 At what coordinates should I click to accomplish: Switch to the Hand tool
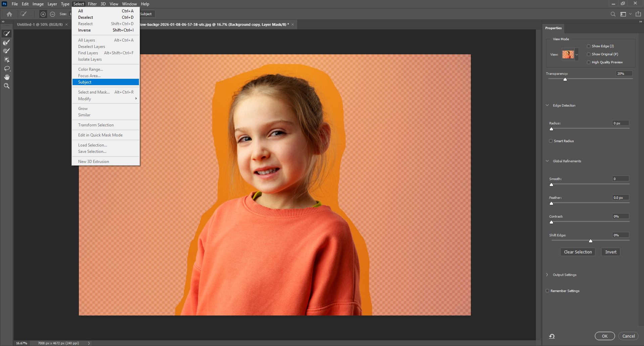pyautogui.click(x=7, y=77)
